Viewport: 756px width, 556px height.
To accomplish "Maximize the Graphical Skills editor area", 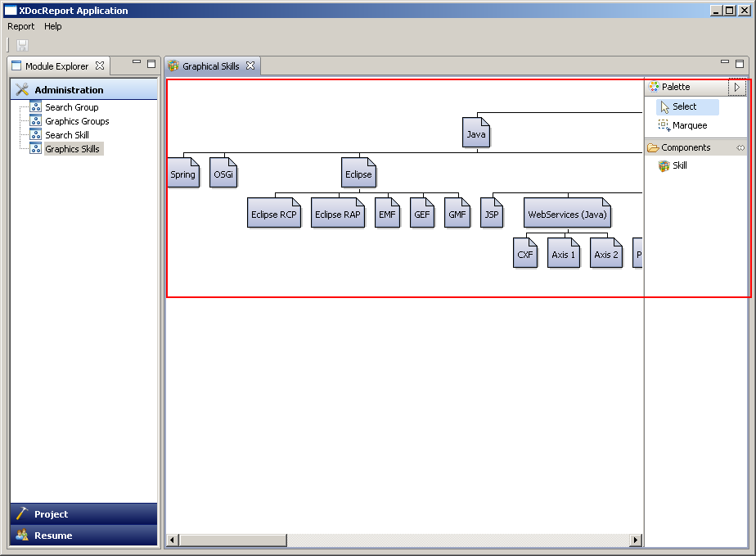I will pyautogui.click(x=740, y=64).
